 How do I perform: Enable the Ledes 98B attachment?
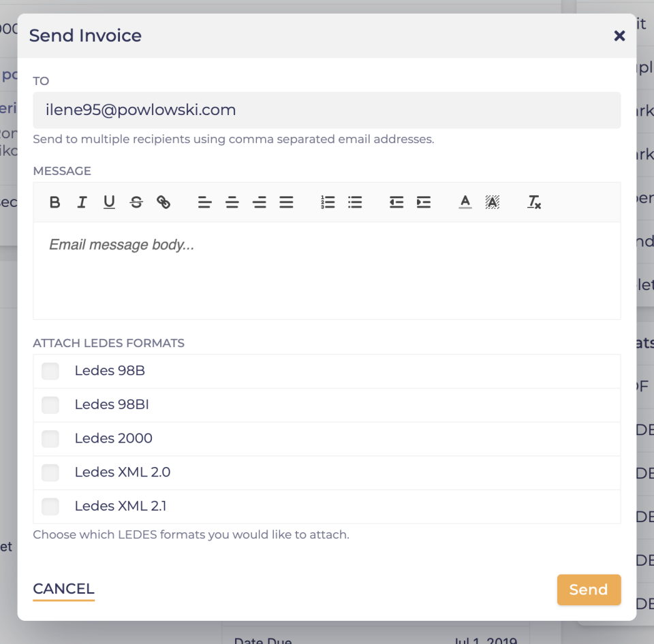pyautogui.click(x=50, y=370)
